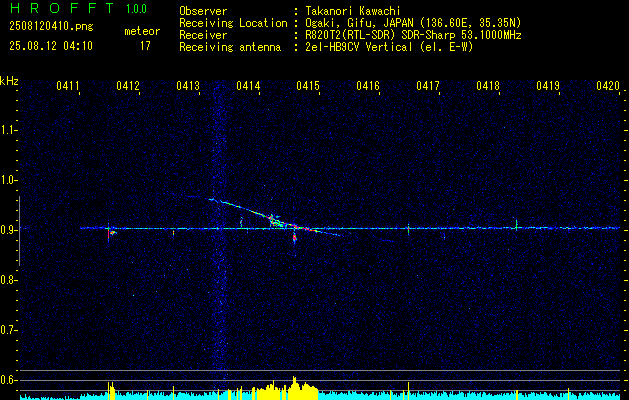Click the 1.1 kHz axis label
Image resolution: width=629 pixels, height=400 pixels.
tap(8, 130)
